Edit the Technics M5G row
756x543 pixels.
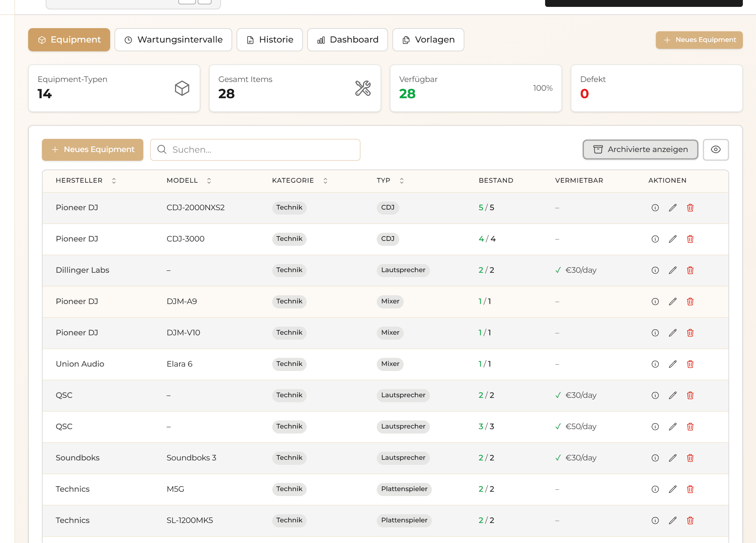pyautogui.click(x=673, y=489)
